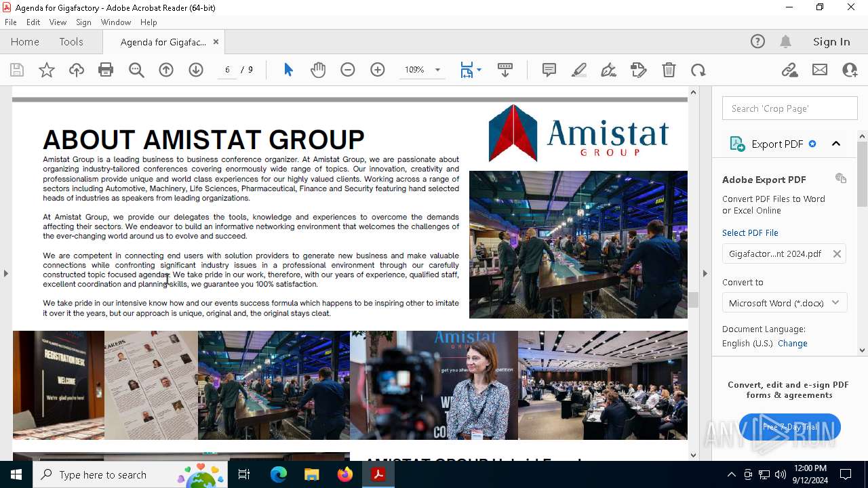
Task: Rotate page with the rotate icon
Action: [698, 70]
